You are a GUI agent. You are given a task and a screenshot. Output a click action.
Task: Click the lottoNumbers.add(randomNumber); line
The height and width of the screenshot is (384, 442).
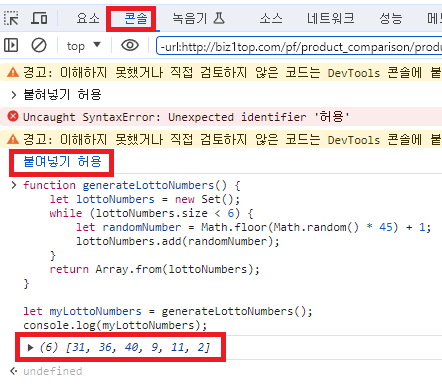point(178,241)
